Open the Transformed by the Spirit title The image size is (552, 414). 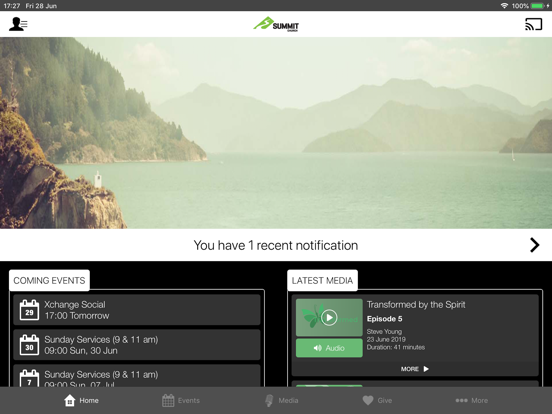tap(416, 305)
